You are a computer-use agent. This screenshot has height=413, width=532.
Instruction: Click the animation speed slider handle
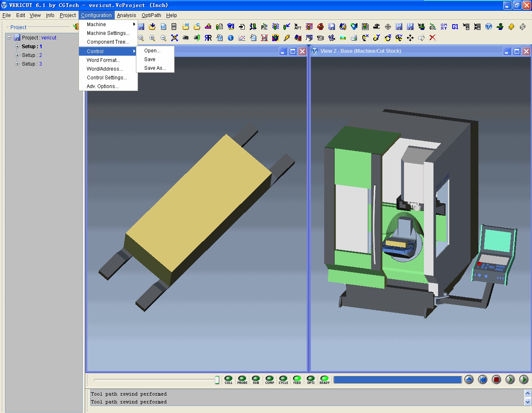tap(217, 380)
